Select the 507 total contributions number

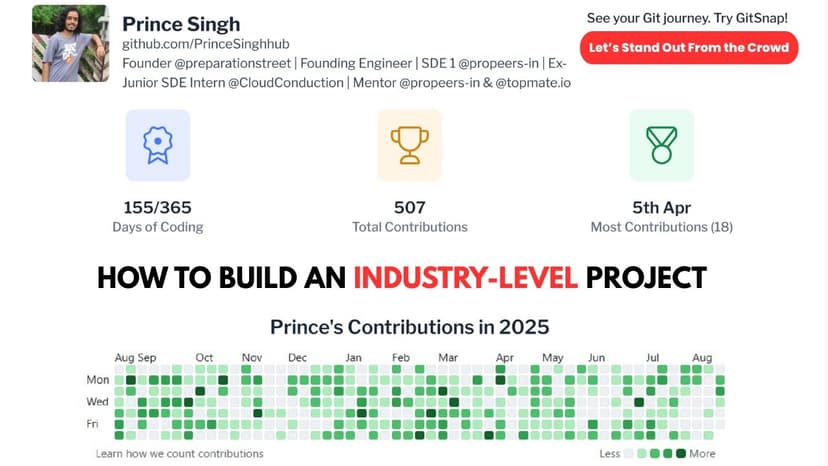coord(409,207)
